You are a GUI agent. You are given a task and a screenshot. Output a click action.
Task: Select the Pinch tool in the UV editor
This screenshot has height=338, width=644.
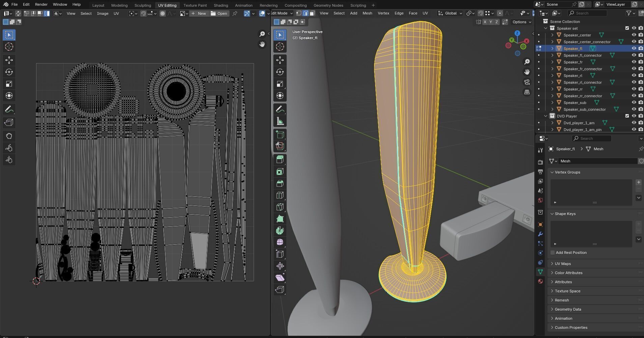(x=9, y=160)
